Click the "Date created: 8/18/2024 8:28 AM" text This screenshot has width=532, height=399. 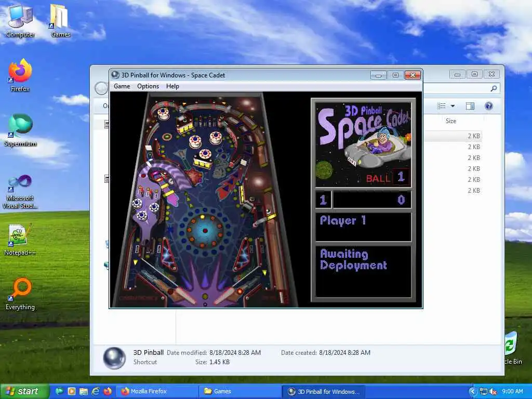point(326,353)
